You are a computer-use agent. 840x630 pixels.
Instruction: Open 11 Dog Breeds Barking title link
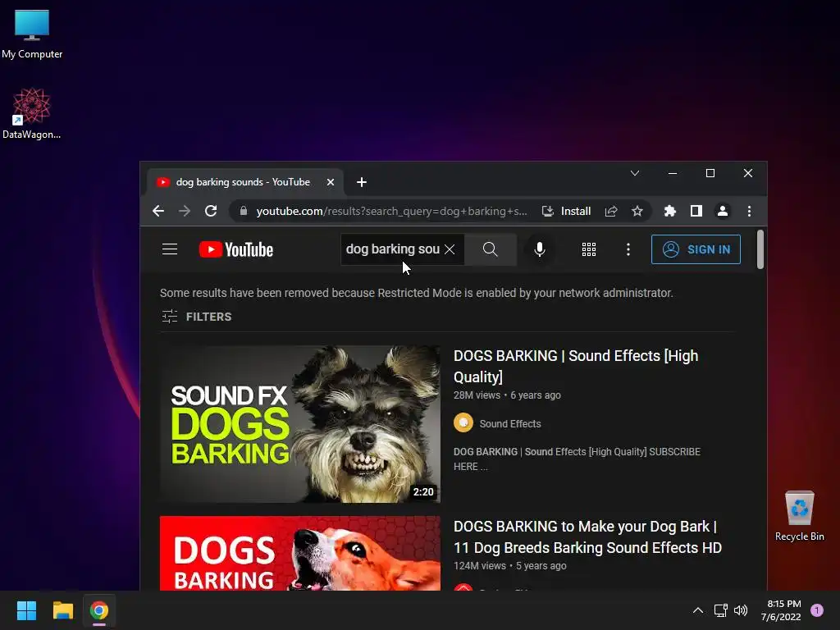click(x=587, y=537)
